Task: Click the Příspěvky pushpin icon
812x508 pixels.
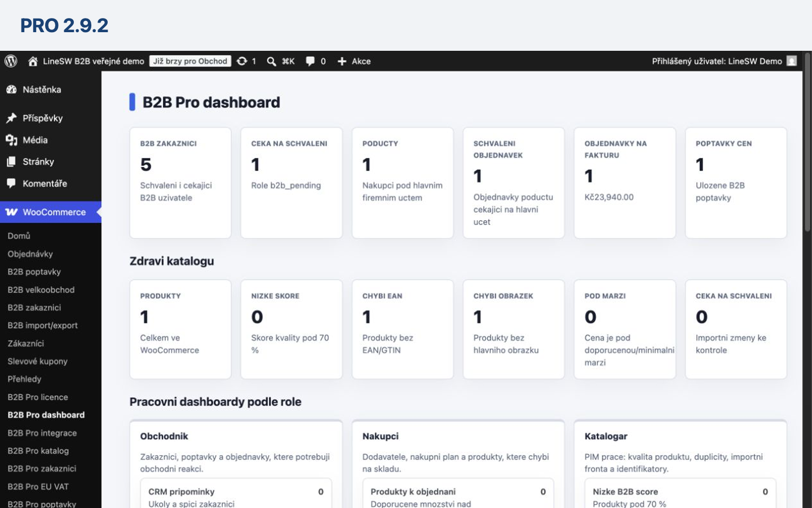Action: 11,118
